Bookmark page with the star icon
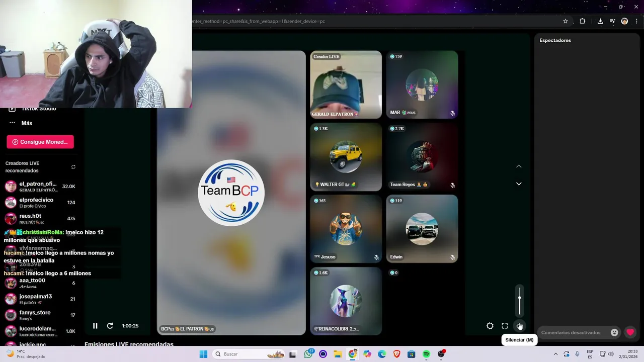 point(566,21)
